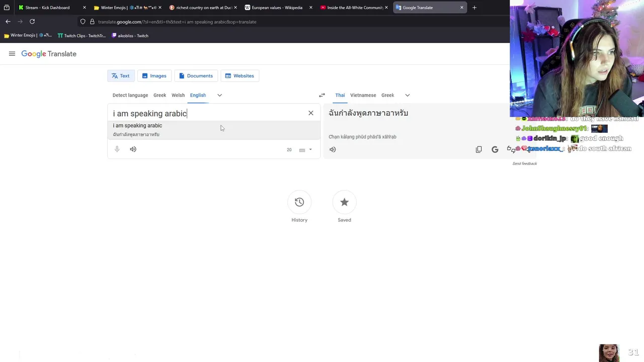Open the tracking protection shield icon
Viewport: 644px width, 362px height.
(83, 22)
